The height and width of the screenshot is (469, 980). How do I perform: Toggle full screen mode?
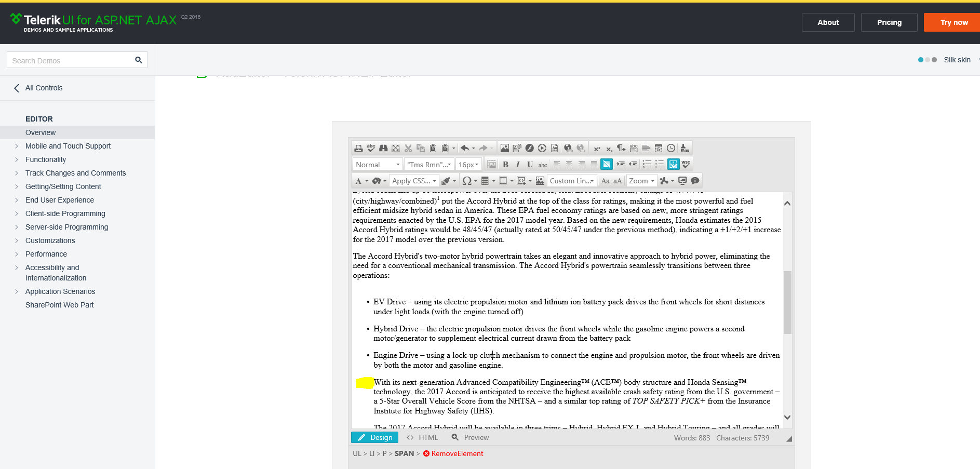[682, 181]
